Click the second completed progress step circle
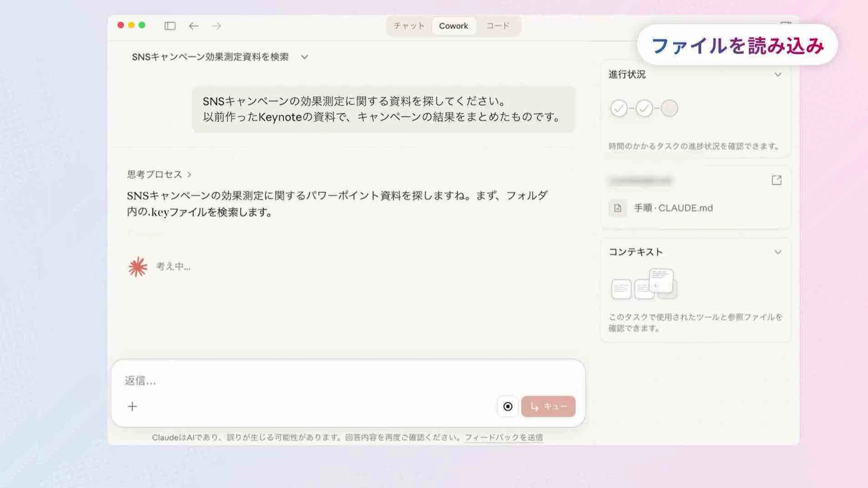The image size is (868, 488). click(644, 108)
